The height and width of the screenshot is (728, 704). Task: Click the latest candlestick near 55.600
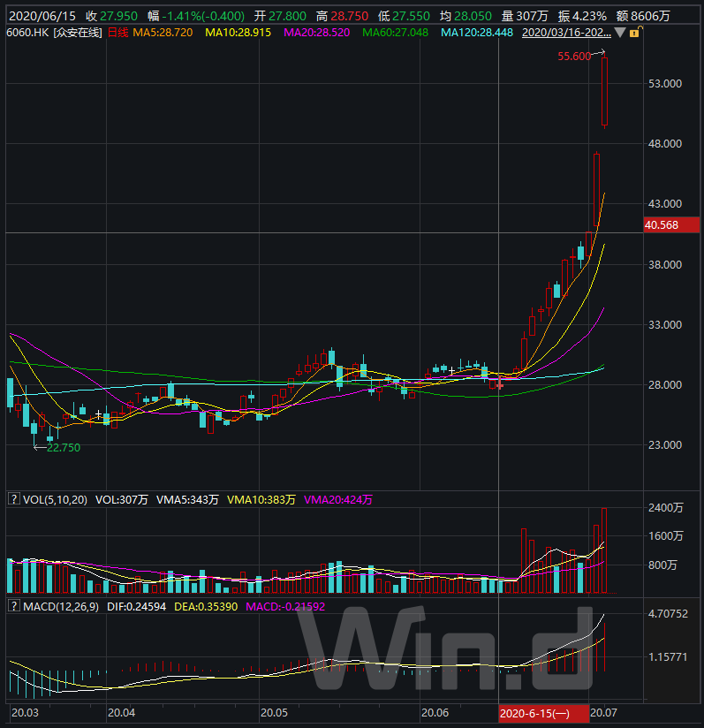pos(604,92)
